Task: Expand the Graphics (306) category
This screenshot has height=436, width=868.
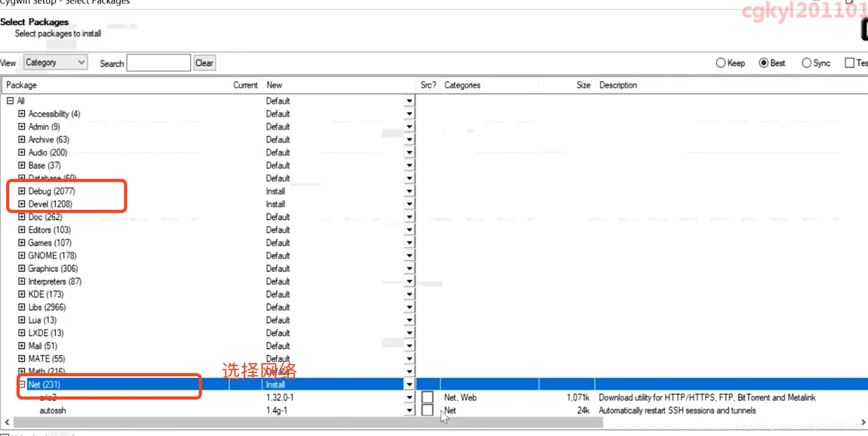Action: [x=21, y=268]
